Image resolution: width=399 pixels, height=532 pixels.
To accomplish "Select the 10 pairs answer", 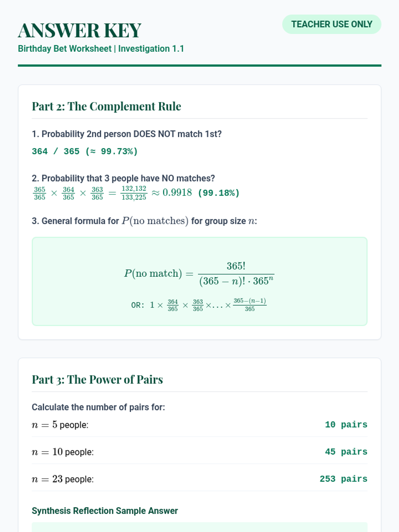I will pos(346,425).
